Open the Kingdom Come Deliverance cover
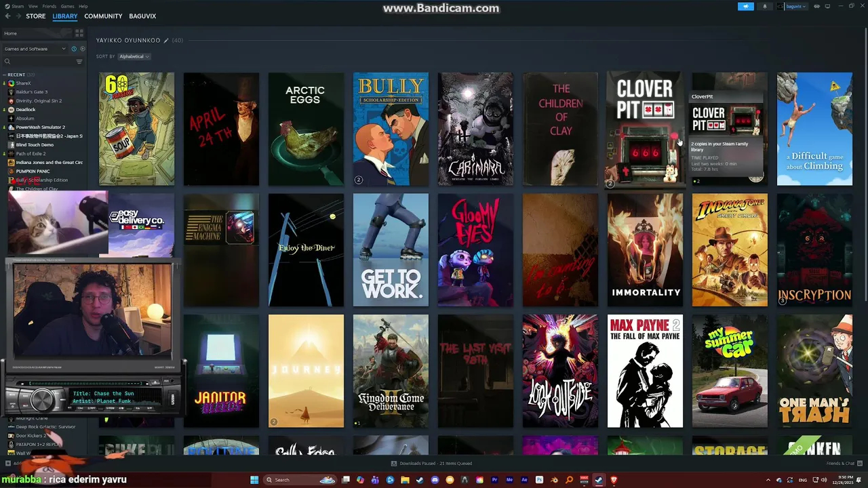The height and width of the screenshot is (488, 868). [x=391, y=371]
